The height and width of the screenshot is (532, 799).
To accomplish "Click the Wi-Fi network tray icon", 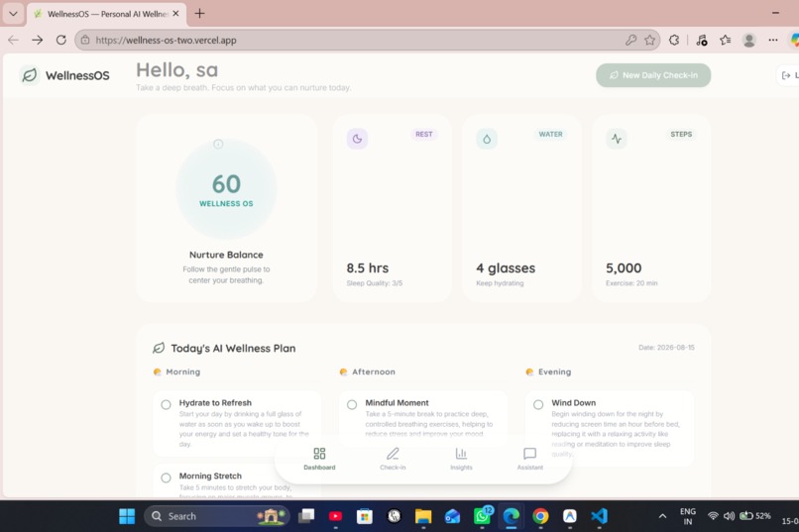I will (713, 516).
